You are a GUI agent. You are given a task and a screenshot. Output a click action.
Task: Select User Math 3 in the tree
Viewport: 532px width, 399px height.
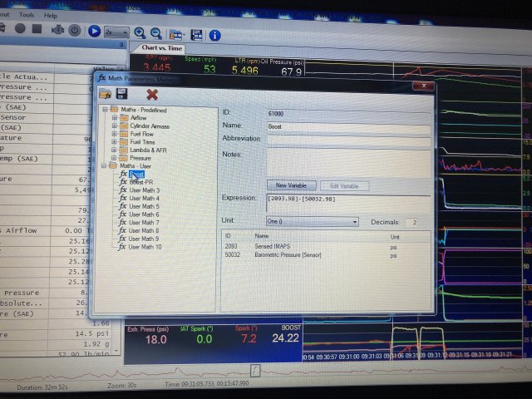143,190
